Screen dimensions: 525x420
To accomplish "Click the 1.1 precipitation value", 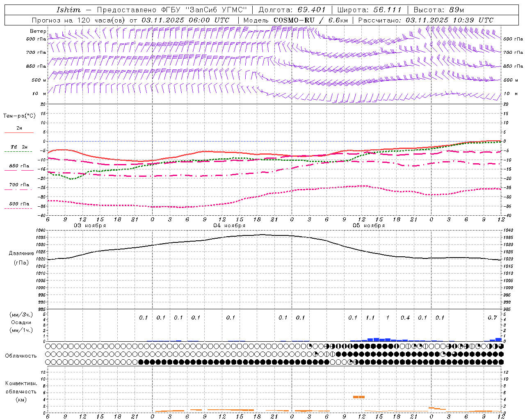I will click(370, 317).
